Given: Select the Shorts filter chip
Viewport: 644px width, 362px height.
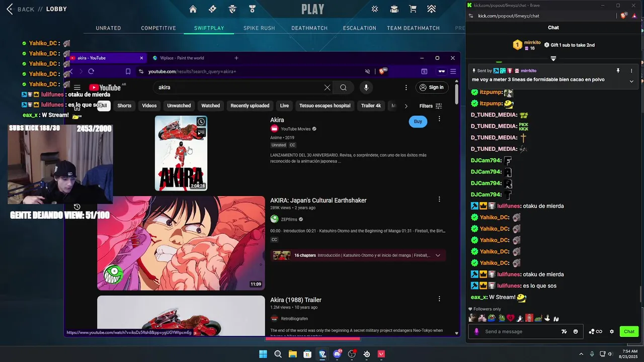Looking at the screenshot, I should click(124, 106).
